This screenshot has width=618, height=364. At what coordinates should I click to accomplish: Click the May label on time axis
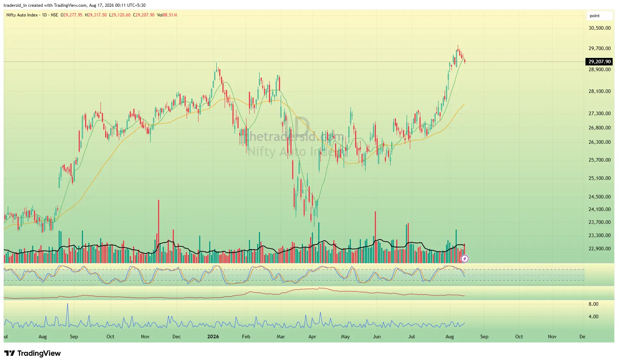[345, 336]
